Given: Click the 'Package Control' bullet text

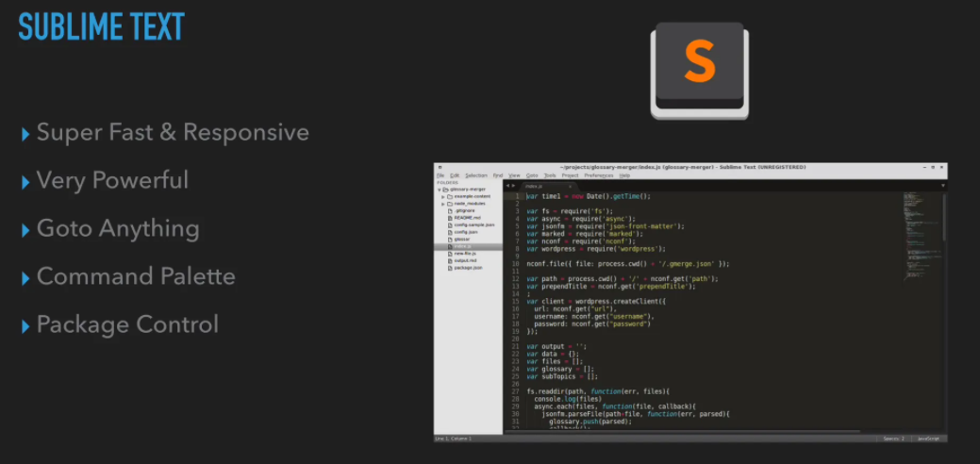Looking at the screenshot, I should pos(127,324).
